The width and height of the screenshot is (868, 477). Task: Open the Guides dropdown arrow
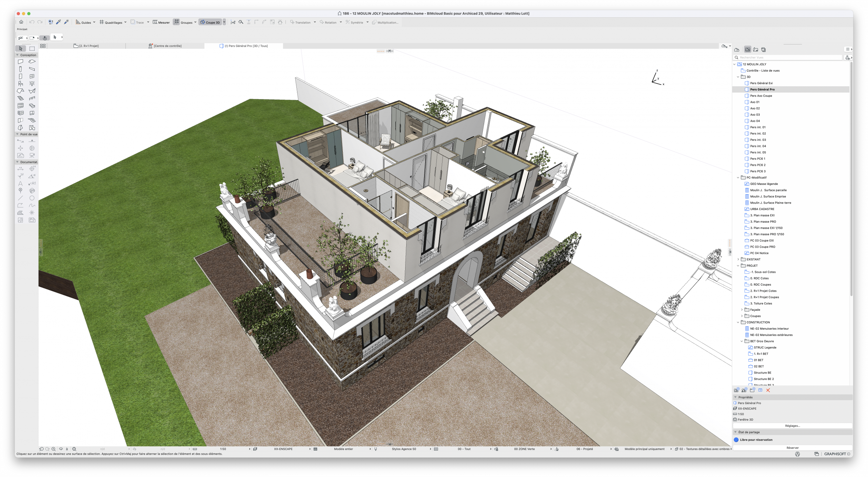pos(94,22)
